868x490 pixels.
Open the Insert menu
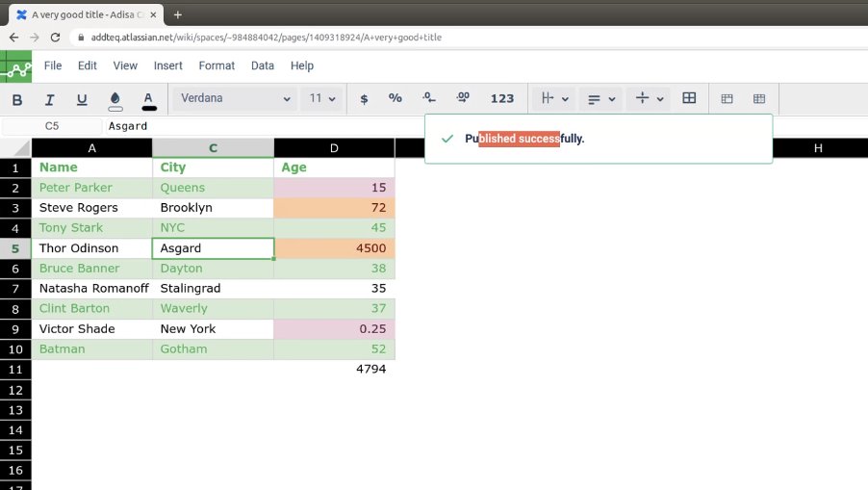(168, 65)
